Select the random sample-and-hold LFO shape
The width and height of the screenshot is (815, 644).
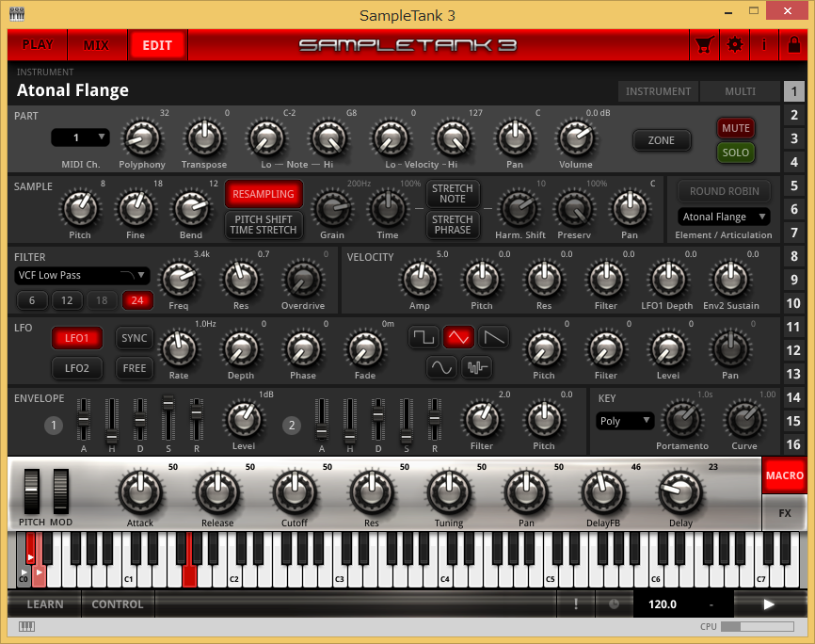coord(476,368)
